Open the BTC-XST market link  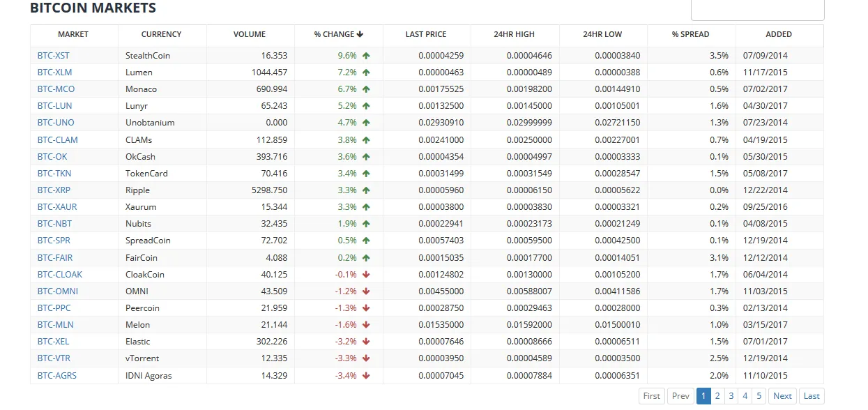(x=53, y=55)
